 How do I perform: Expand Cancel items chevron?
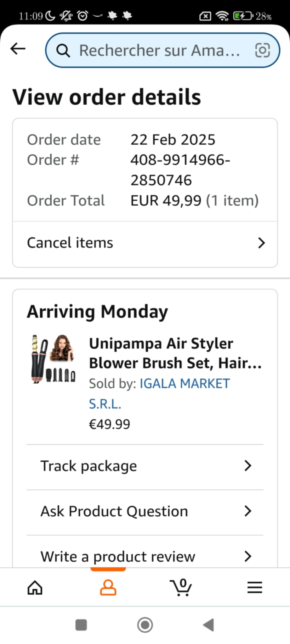(261, 243)
